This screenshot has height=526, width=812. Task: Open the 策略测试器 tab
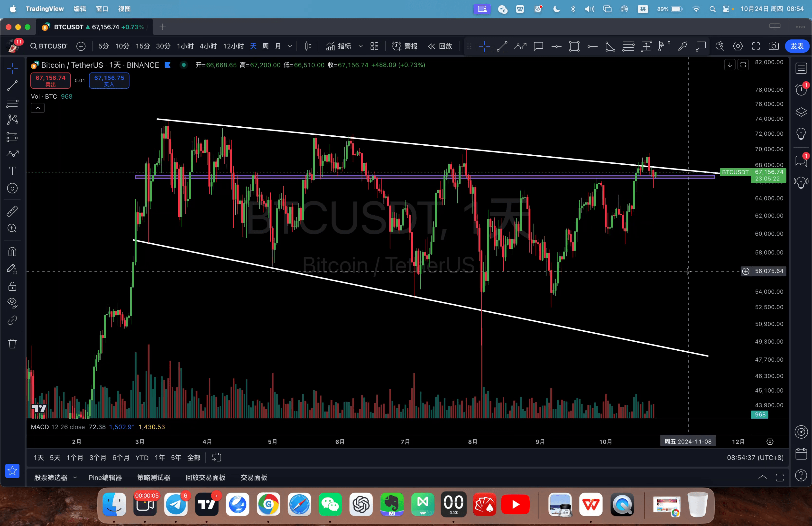tap(154, 478)
